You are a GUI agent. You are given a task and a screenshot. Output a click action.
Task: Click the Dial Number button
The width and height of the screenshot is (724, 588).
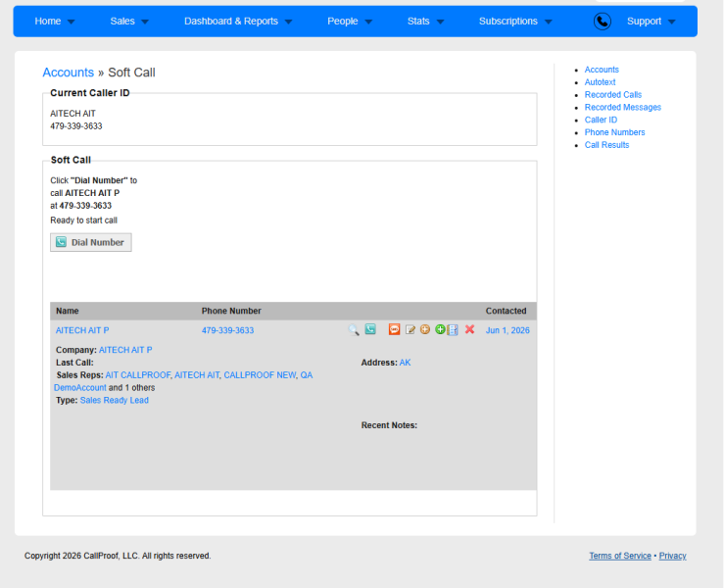[91, 242]
